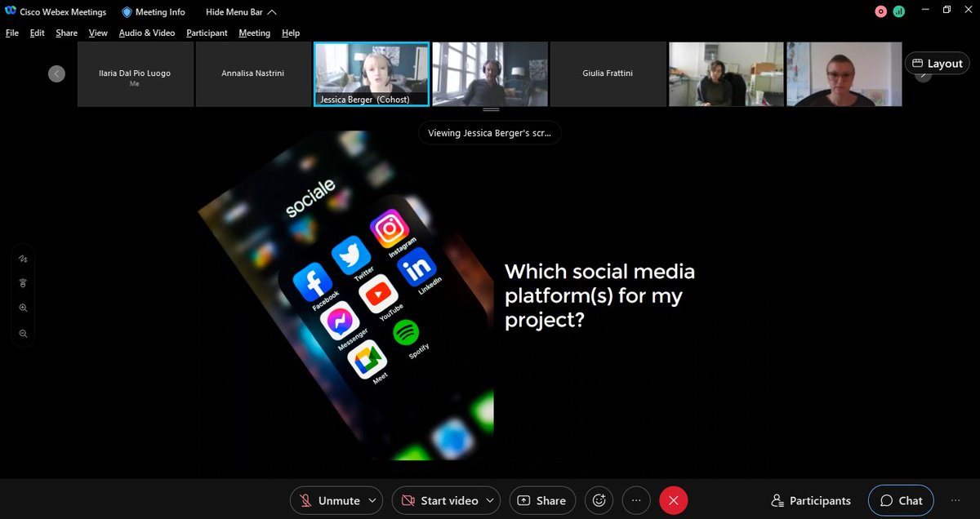Viewport: 980px width, 519px height.
Task: Open the Participant menu
Action: 207,33
